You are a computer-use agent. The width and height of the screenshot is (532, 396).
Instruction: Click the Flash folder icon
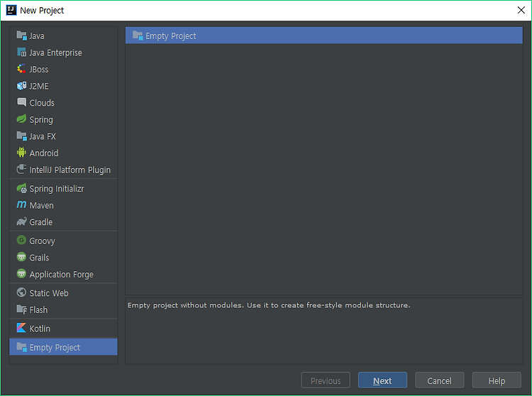22,309
